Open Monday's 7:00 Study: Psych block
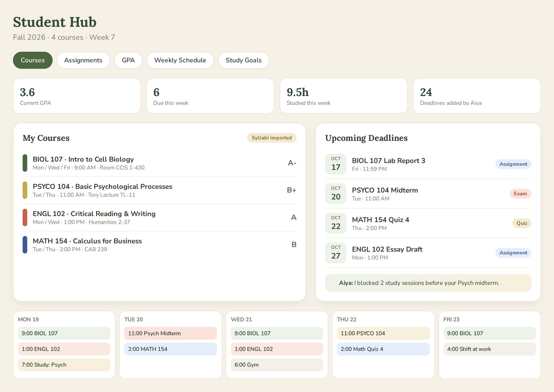Image resolution: width=554 pixels, height=392 pixels. click(64, 365)
